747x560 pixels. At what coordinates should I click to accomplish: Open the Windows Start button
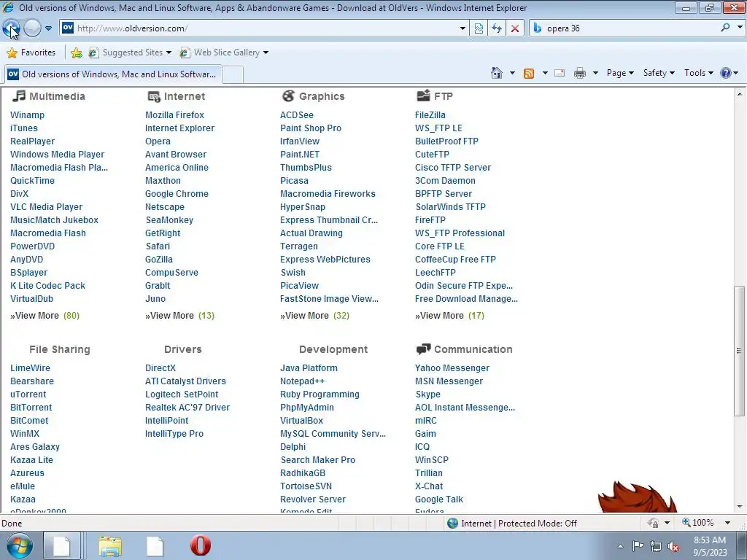point(20,545)
